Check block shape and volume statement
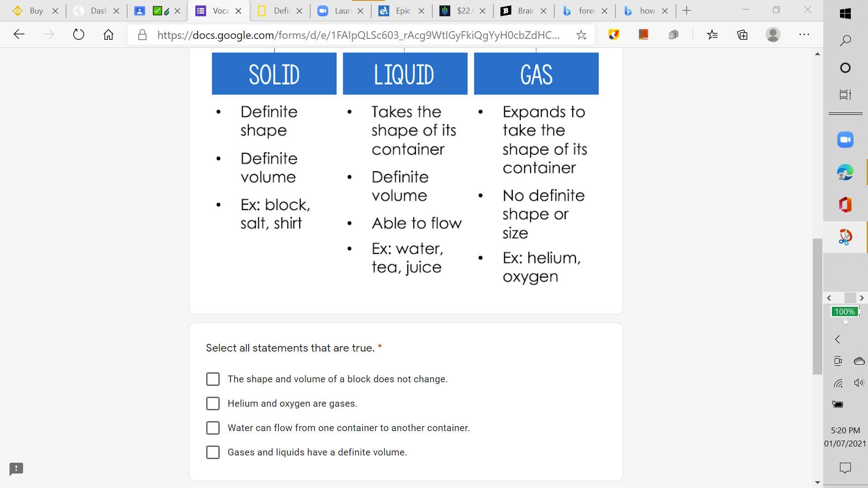Image resolution: width=868 pixels, height=488 pixels. click(x=213, y=379)
